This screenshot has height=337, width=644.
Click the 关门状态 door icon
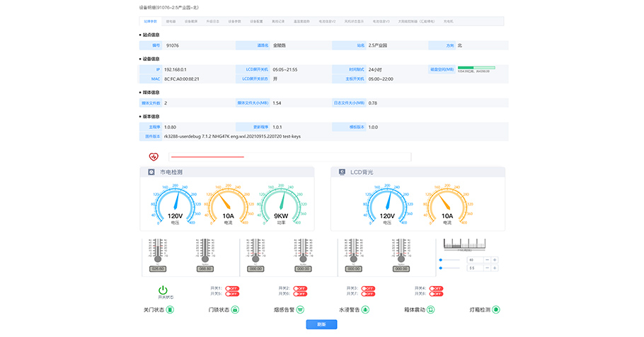coord(170,309)
